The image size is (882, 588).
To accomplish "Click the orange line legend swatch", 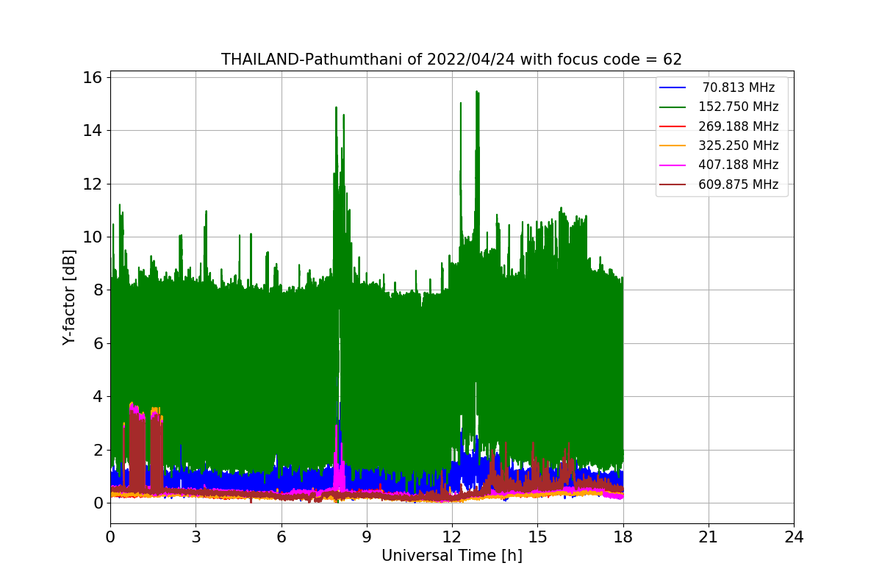I will coord(673,146).
